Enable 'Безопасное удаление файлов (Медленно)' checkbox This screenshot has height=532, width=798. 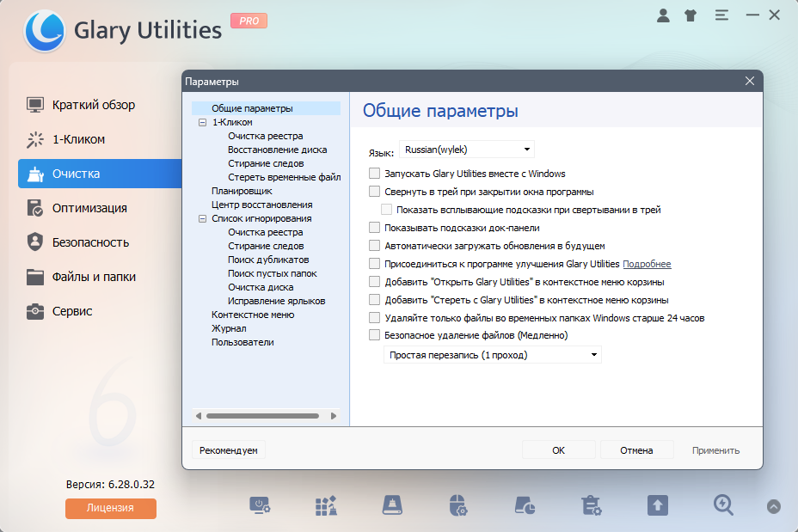point(375,335)
